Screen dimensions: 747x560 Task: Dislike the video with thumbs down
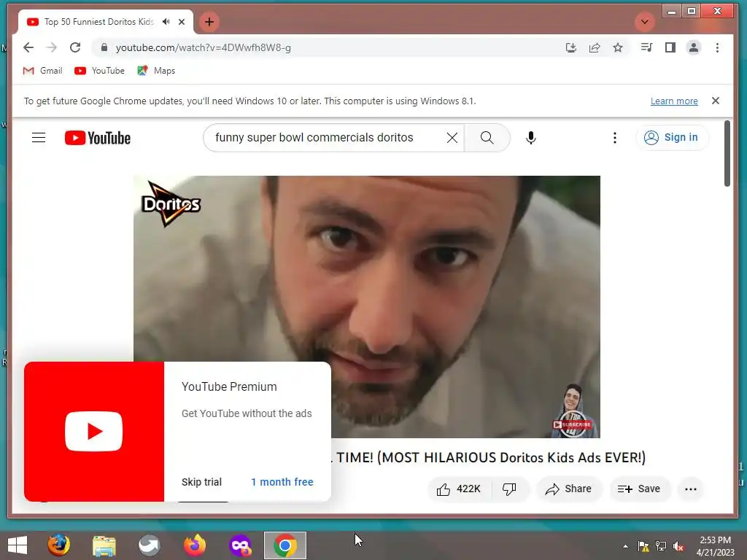pos(509,489)
